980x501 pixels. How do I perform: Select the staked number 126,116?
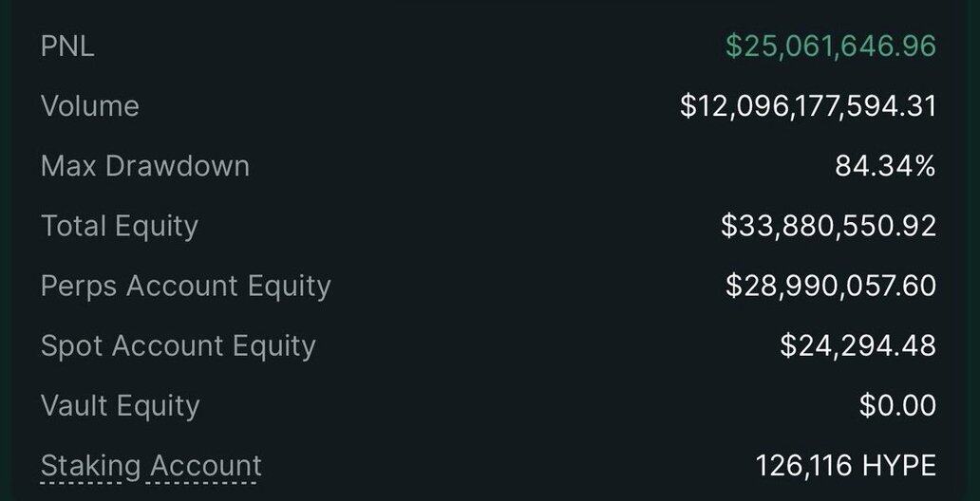click(804, 466)
